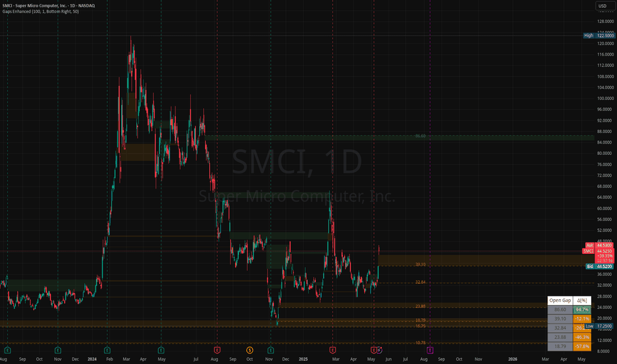617x364 pixels.
Task: Open the green earnings marker above Nov 2024
Action: click(271, 350)
